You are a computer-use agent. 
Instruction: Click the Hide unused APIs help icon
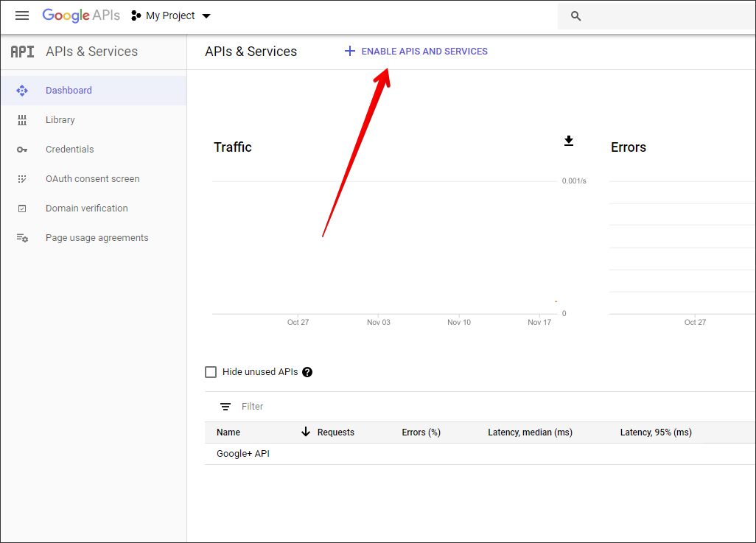[x=307, y=372]
